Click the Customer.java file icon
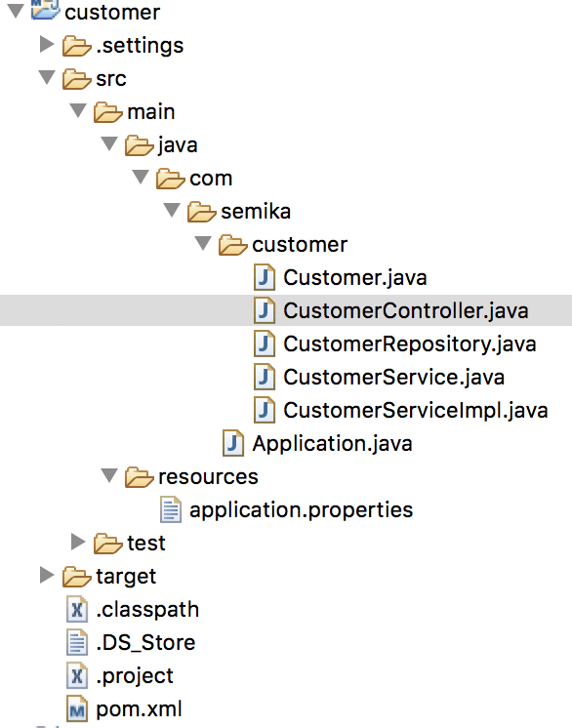 pyautogui.click(x=265, y=278)
